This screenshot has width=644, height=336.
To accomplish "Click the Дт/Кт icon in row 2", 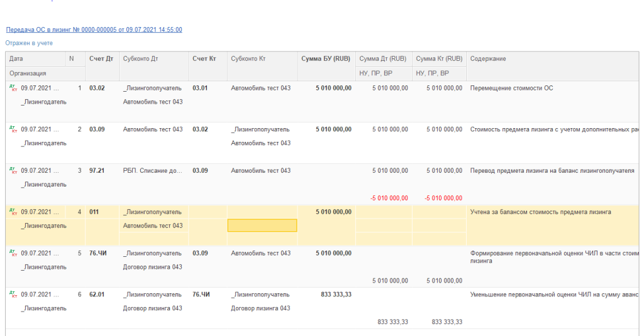I will [x=13, y=130].
